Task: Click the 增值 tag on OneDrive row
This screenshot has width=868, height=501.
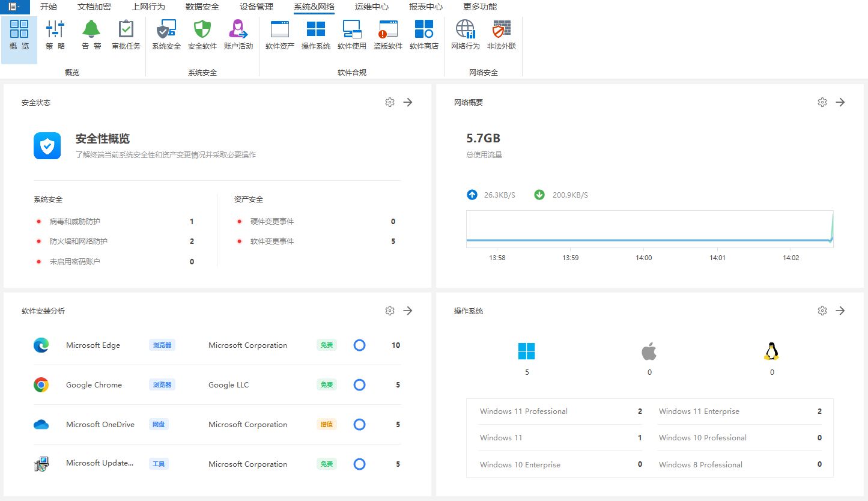Action: coord(327,425)
